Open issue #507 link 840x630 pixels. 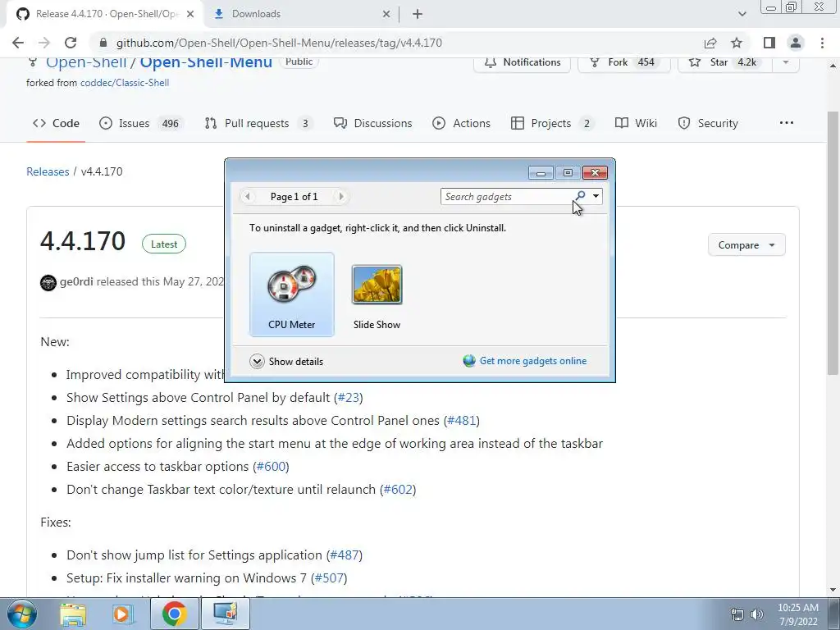[329, 578]
